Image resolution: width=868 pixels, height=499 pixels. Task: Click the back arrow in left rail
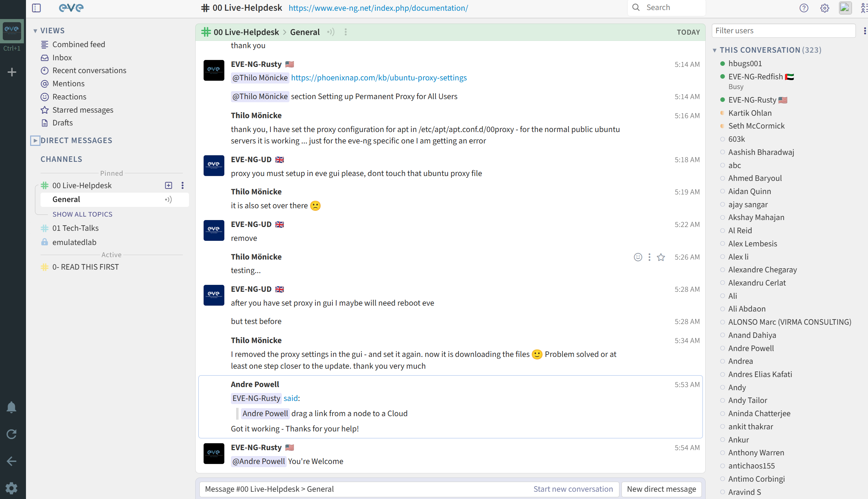tap(11, 461)
